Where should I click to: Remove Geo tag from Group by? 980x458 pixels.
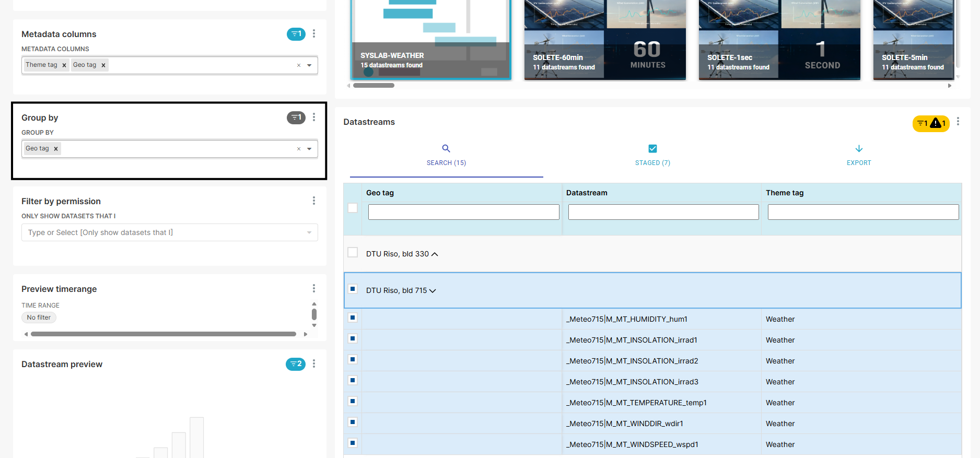tap(56, 149)
